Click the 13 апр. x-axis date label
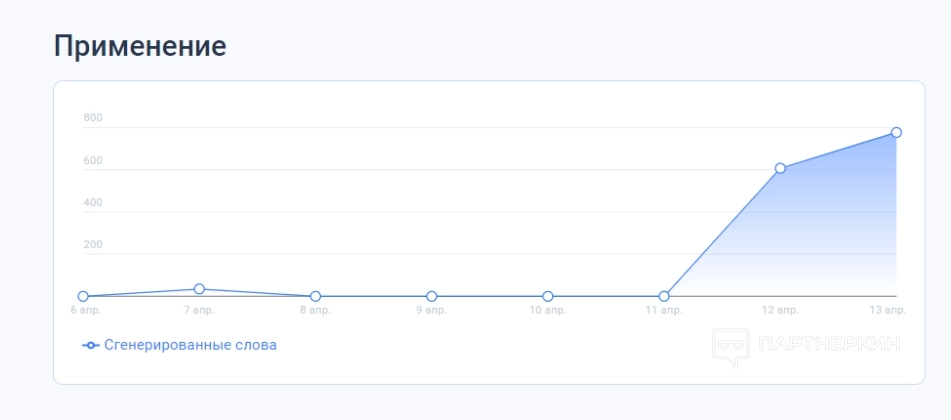The image size is (951, 420). (888, 310)
